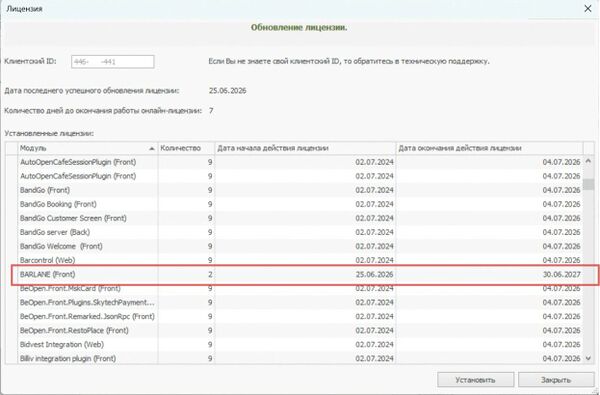
Task: Click the Количество column header
Action: 186,148
